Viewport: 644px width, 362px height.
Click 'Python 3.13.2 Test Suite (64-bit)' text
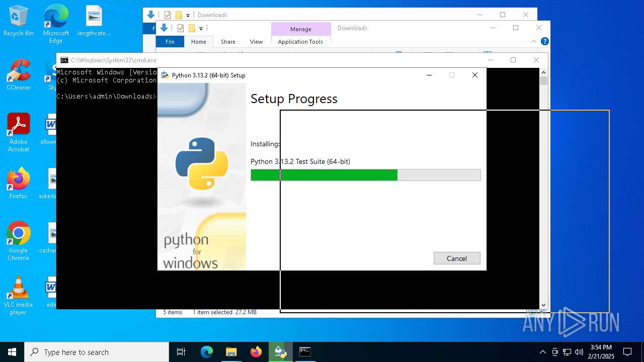click(300, 161)
